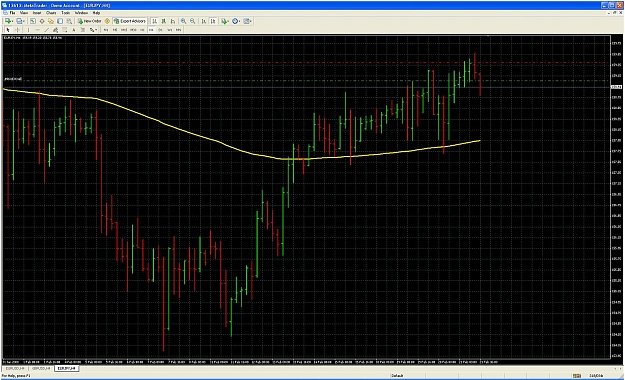Image resolution: width=625 pixels, height=380 pixels.
Task: Switch chart to line chart mode
Action: click(x=173, y=21)
